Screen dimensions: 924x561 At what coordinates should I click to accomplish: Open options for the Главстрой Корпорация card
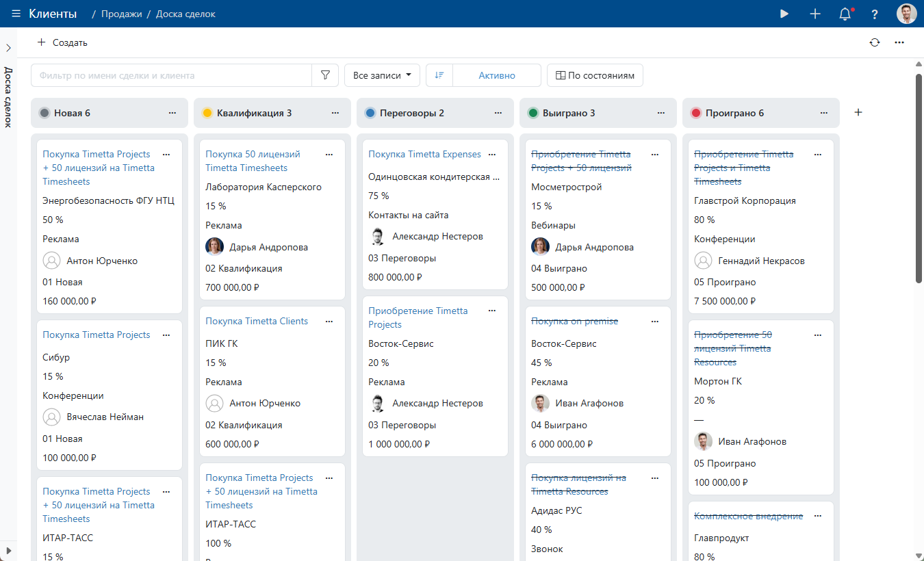point(818,155)
